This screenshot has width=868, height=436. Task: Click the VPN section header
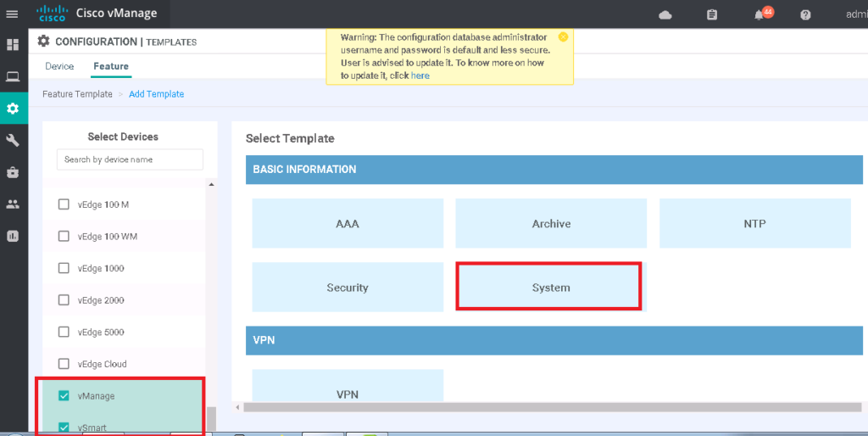[554, 340]
